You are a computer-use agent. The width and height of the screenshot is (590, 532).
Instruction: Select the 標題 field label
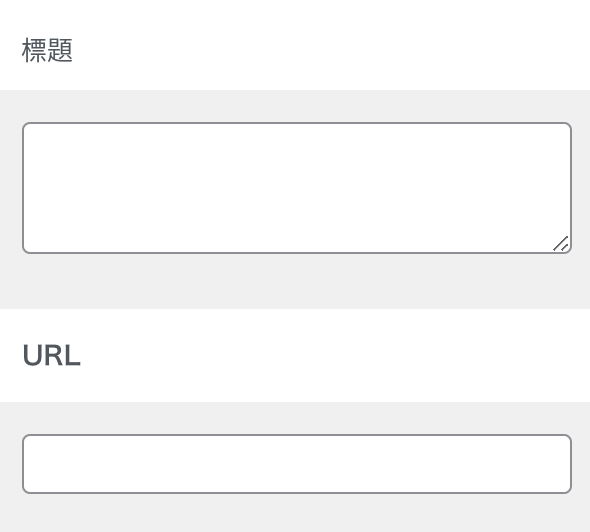(47, 50)
